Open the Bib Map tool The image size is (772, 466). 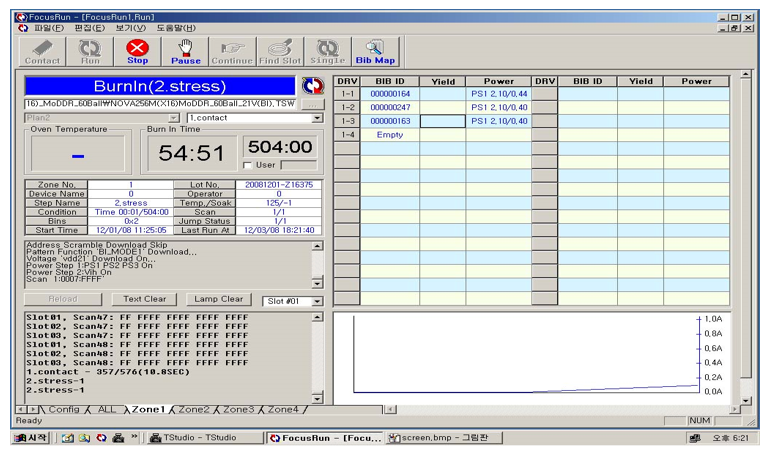(x=375, y=52)
